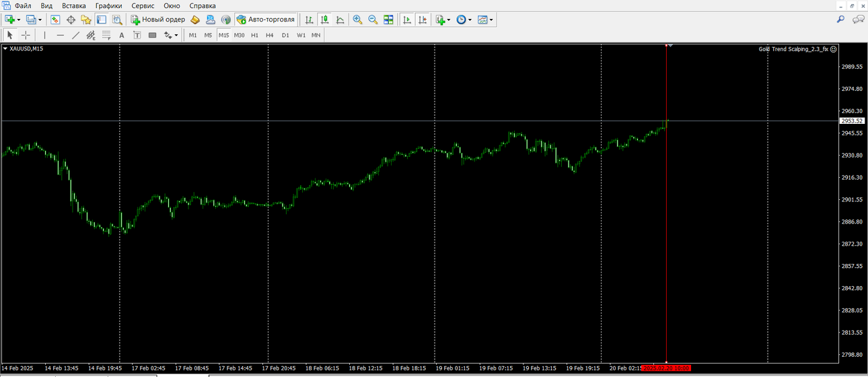
Task: Open the Окно menu
Action: 172,5
